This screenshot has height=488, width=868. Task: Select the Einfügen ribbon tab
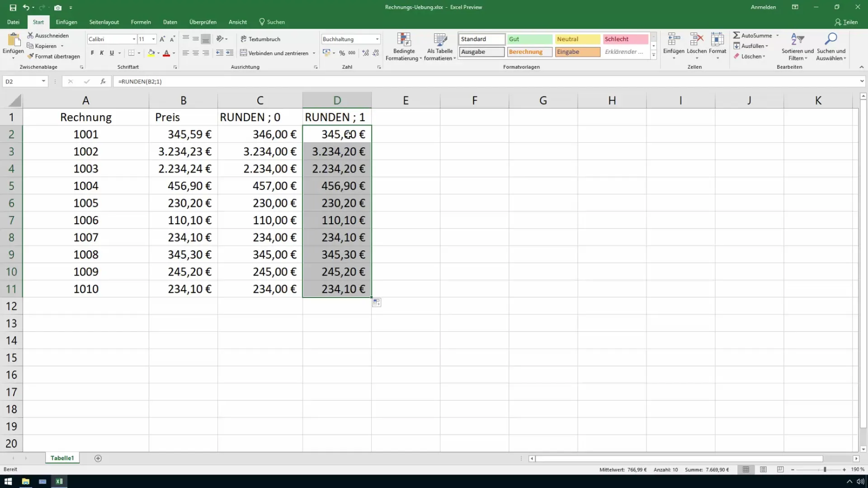(x=66, y=22)
